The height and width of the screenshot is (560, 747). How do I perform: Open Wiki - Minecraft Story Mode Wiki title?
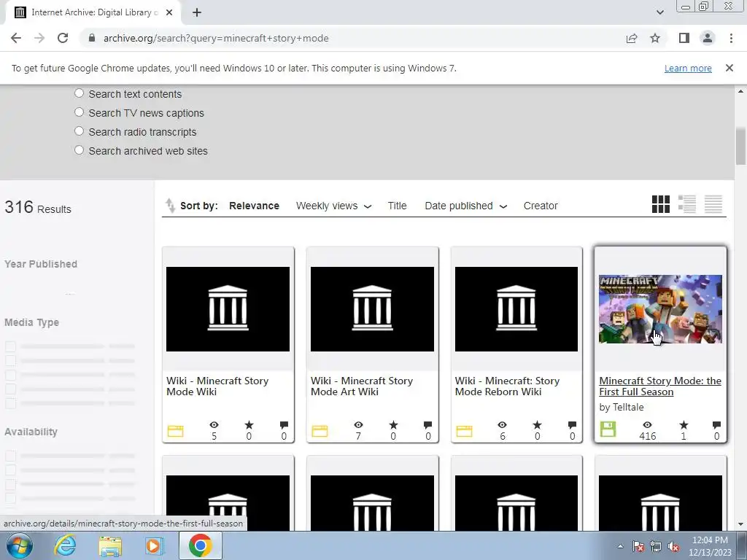(x=217, y=386)
